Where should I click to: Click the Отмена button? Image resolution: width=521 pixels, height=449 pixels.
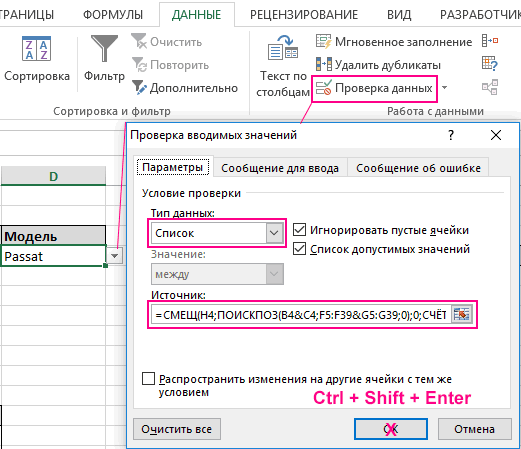pos(474,429)
